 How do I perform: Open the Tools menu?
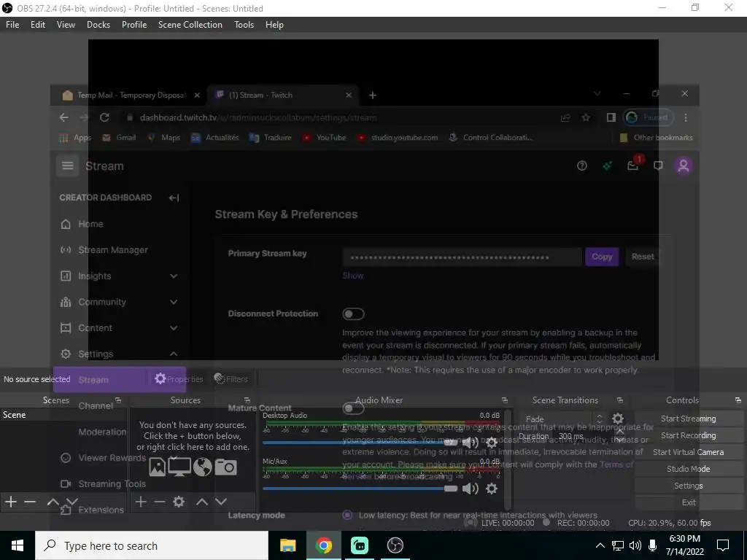[x=244, y=25]
